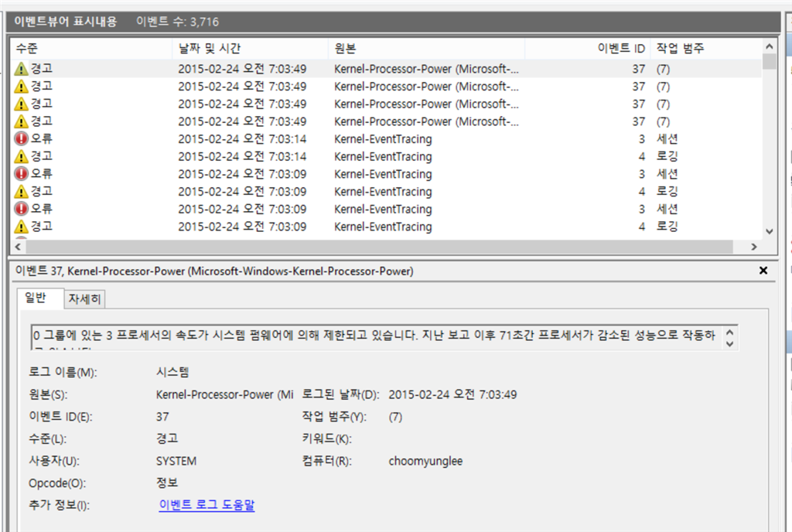Click the left arrow of the horizontal scrollbar
The width and height of the screenshot is (792, 532).
coord(17,246)
